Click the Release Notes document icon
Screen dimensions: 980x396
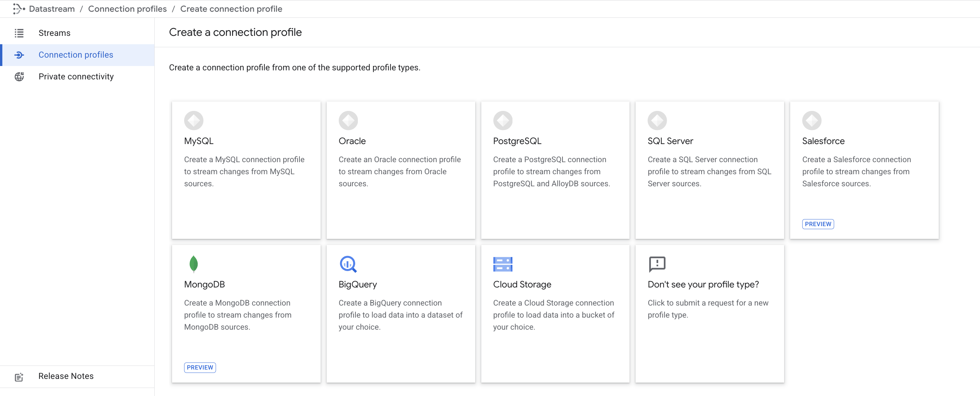coord(19,377)
